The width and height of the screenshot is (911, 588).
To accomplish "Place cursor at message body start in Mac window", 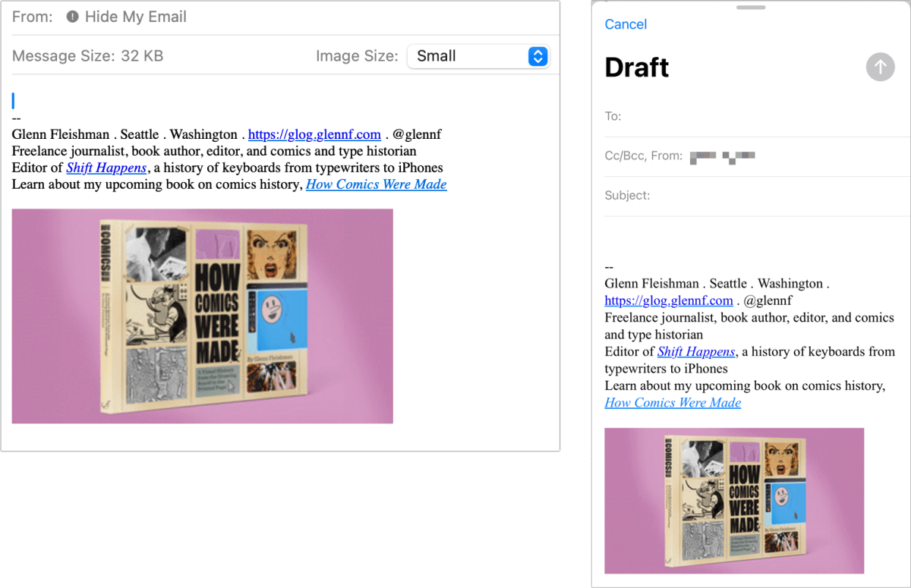I will pyautogui.click(x=13, y=100).
